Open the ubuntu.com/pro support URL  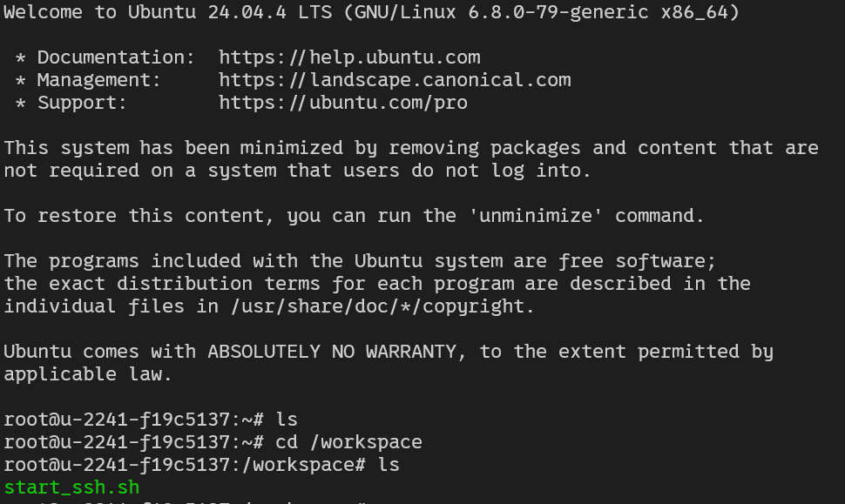point(343,103)
